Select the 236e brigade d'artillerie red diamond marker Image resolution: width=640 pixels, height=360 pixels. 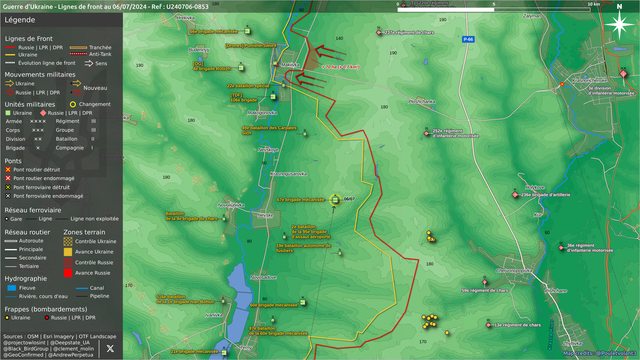pos(515,195)
